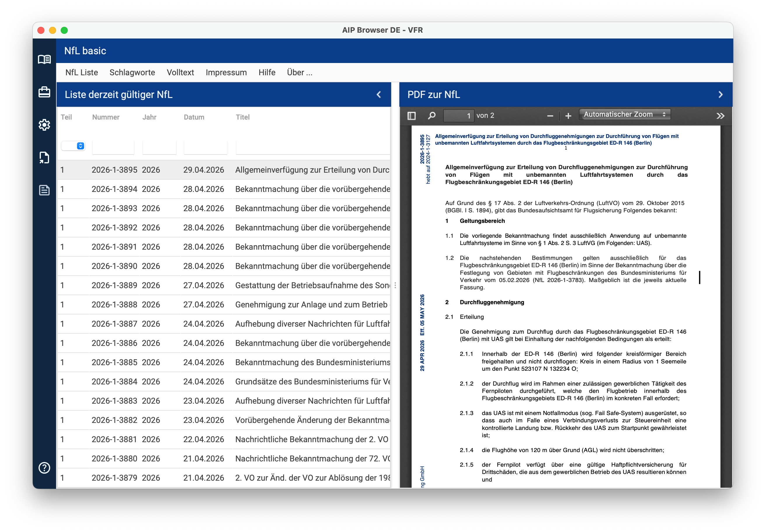
Task: Sort by Jahr column header
Action: [149, 117]
